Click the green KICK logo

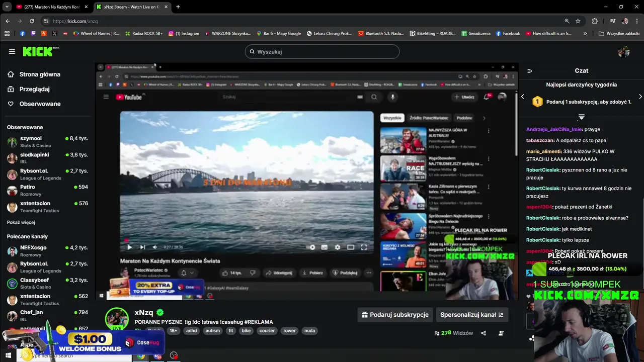40,52
